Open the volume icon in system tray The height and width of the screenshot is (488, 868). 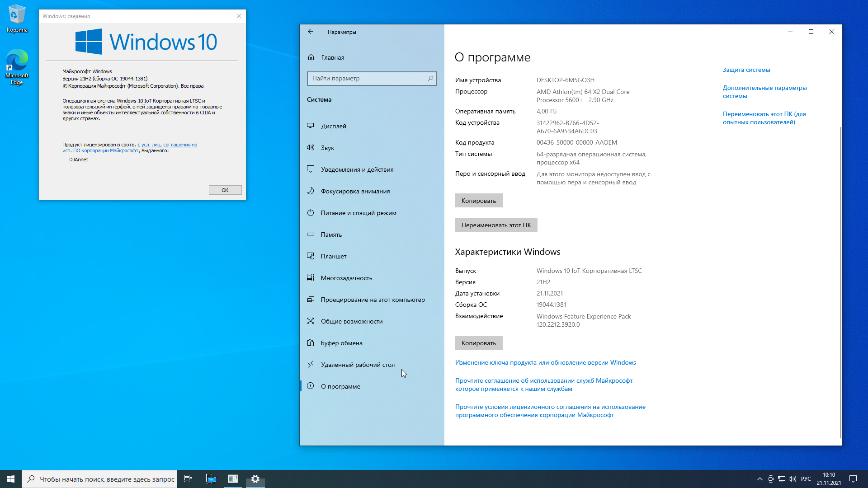coord(793,479)
